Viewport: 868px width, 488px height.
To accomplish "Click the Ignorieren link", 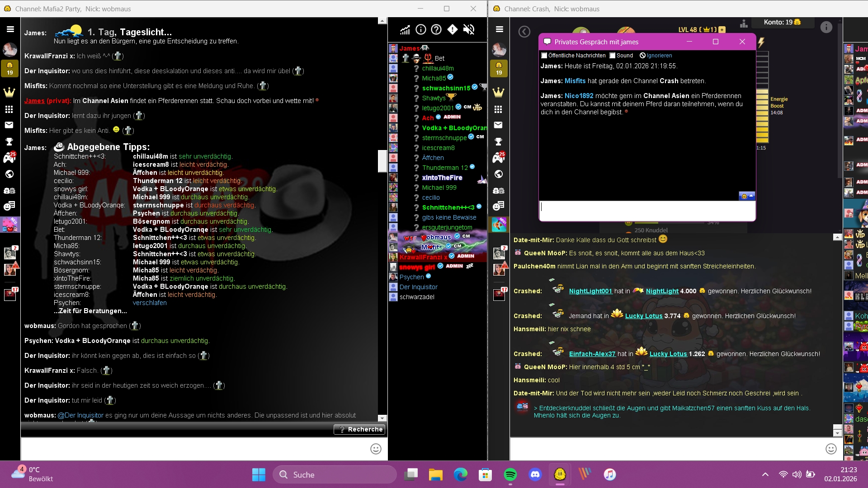I will coord(659,56).
